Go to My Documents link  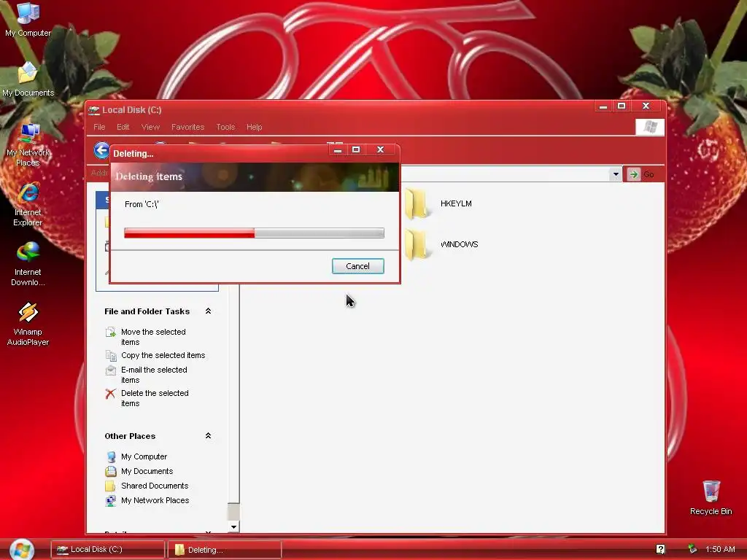147,472
